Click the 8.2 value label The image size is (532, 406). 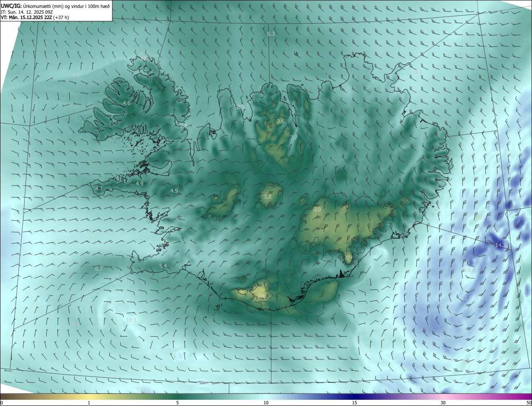[x=75, y=324]
